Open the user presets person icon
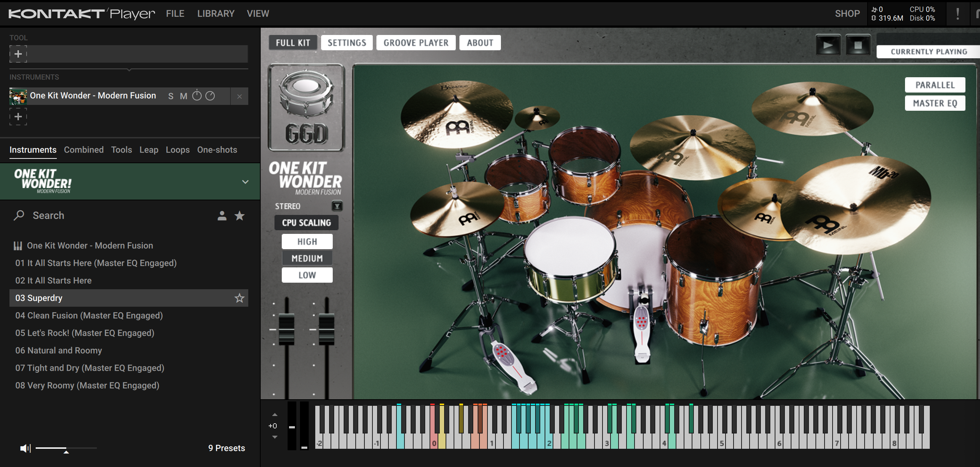This screenshot has width=980, height=467. [222, 216]
